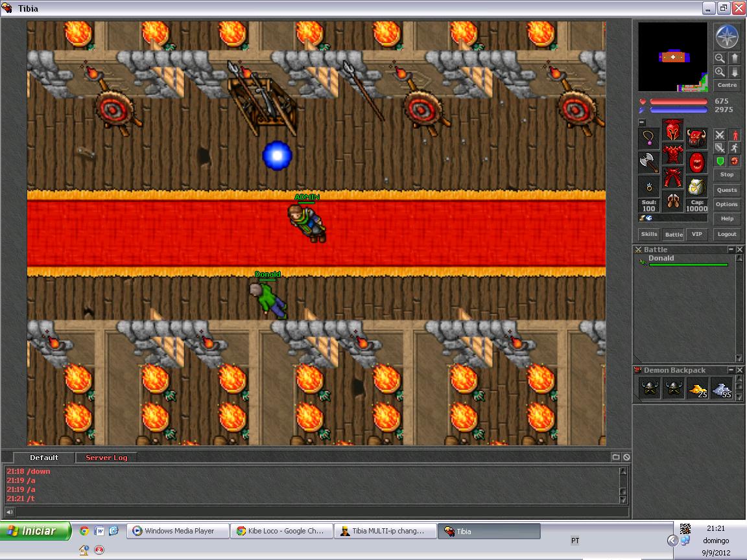Click the ignore icon in chat header

[626, 457]
